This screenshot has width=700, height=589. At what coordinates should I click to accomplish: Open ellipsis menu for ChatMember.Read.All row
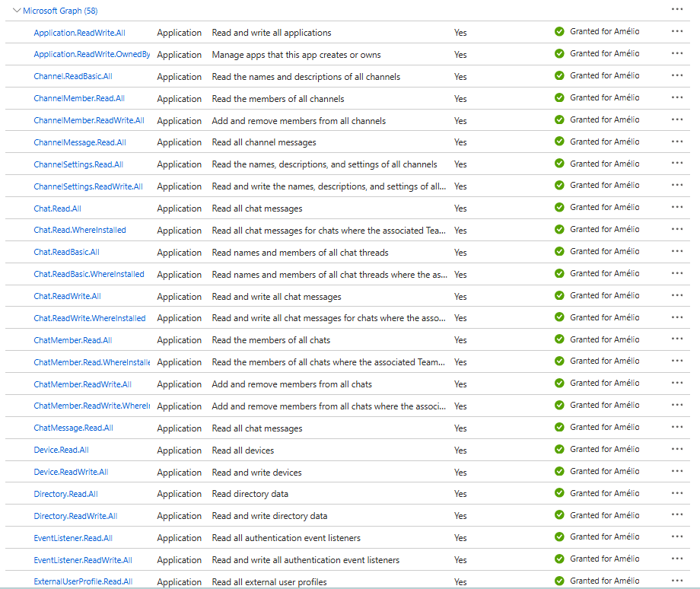point(676,339)
